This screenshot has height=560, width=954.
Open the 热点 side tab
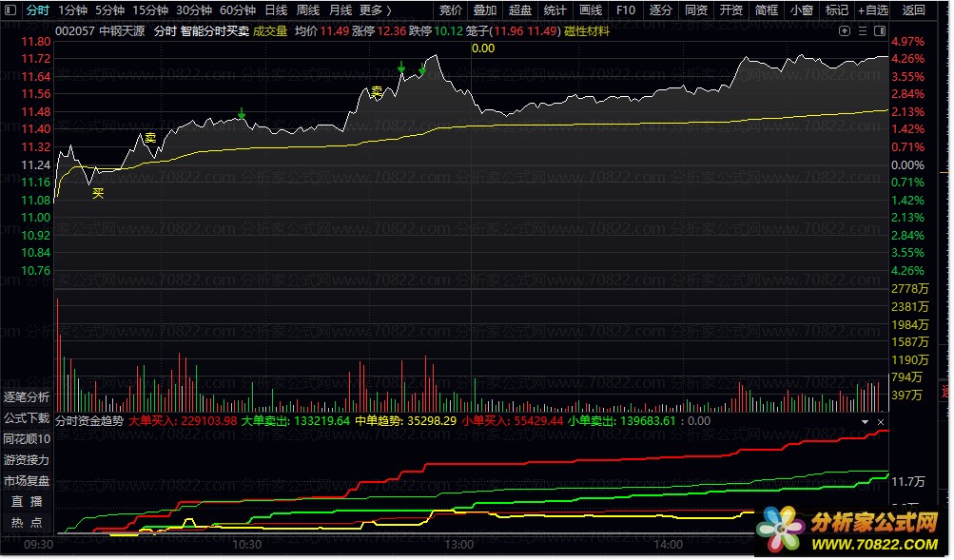(x=27, y=524)
